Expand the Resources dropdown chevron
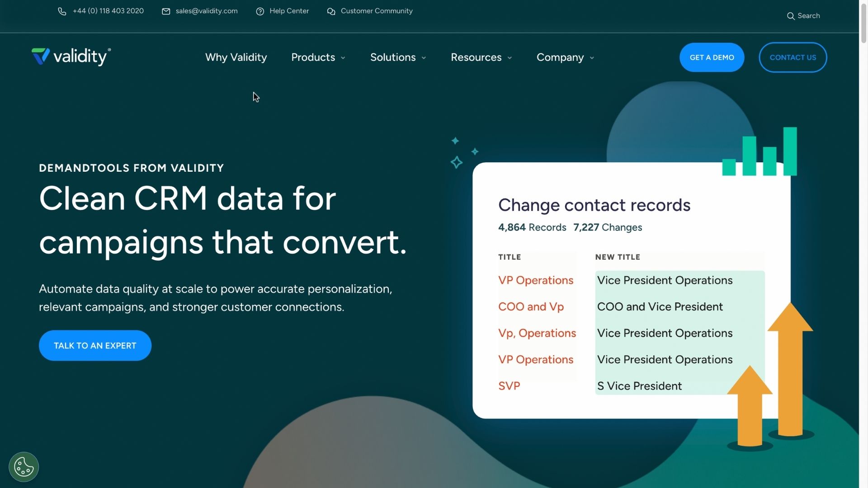 509,58
